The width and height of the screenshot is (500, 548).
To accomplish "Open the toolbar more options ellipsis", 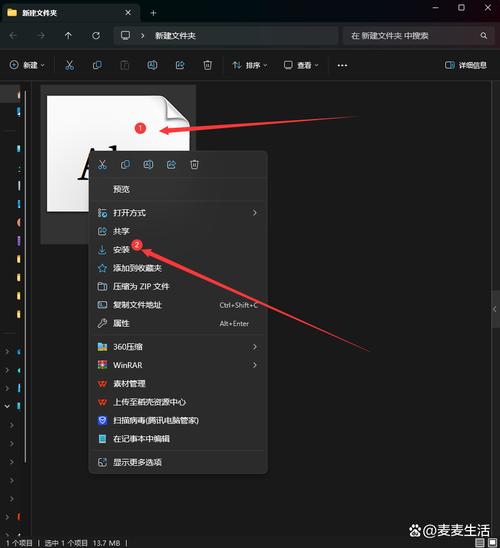I will pyautogui.click(x=342, y=65).
